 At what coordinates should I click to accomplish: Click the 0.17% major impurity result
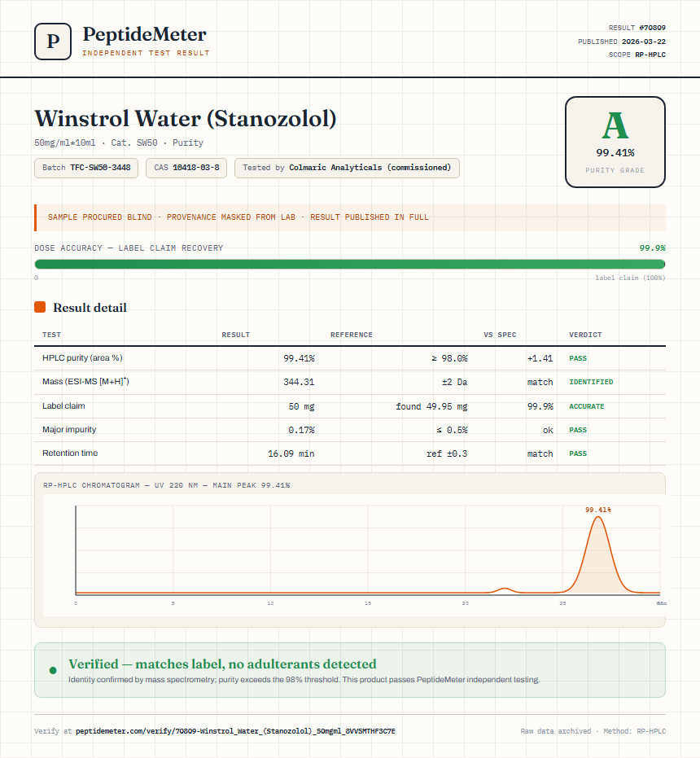(302, 430)
